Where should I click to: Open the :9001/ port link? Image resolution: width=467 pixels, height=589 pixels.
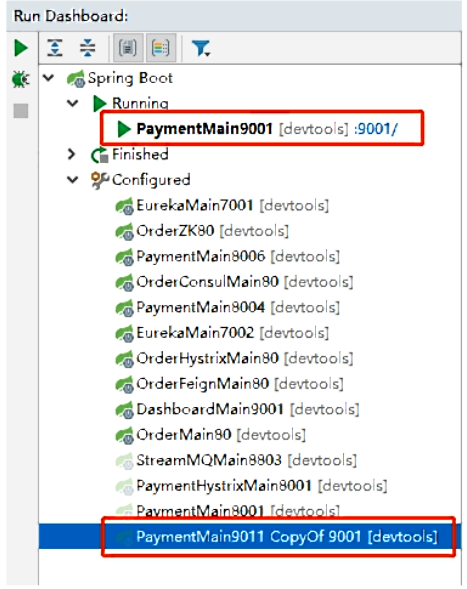click(376, 129)
